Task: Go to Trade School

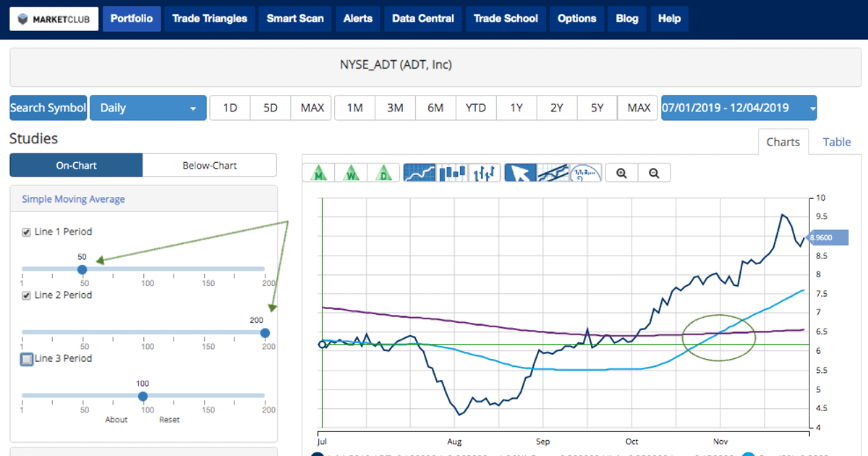Action: tap(506, 19)
